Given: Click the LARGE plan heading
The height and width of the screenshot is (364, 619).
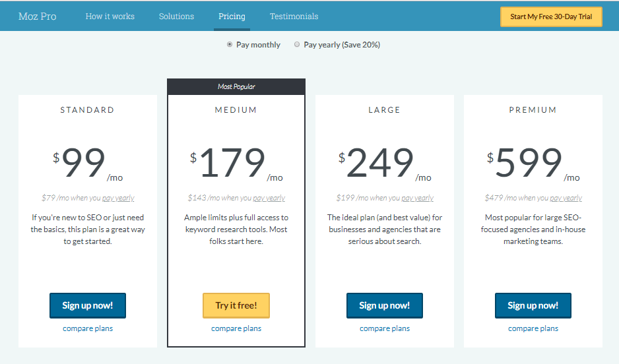Looking at the screenshot, I should click(x=384, y=110).
